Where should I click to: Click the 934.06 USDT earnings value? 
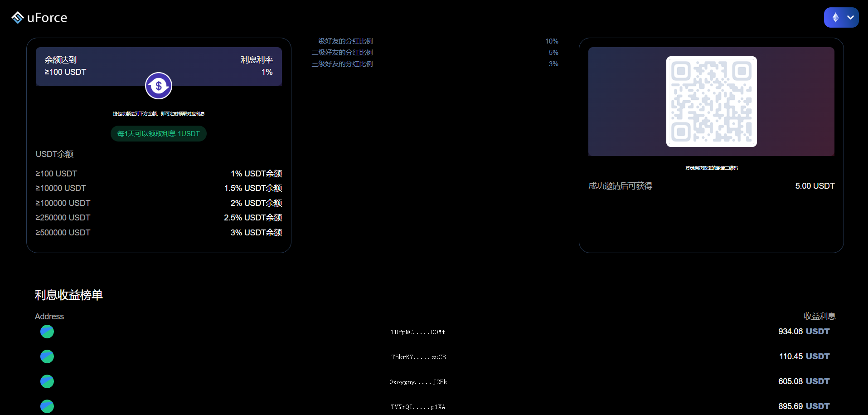point(804,332)
